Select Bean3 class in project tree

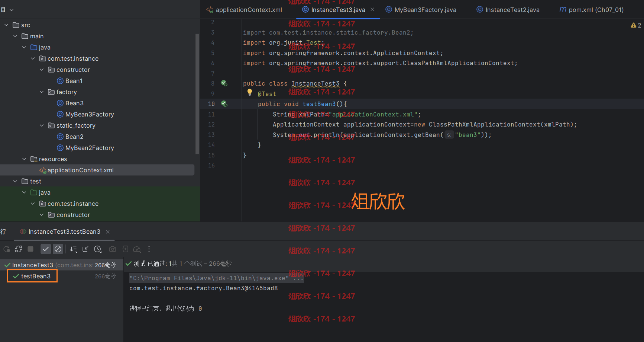coord(70,103)
